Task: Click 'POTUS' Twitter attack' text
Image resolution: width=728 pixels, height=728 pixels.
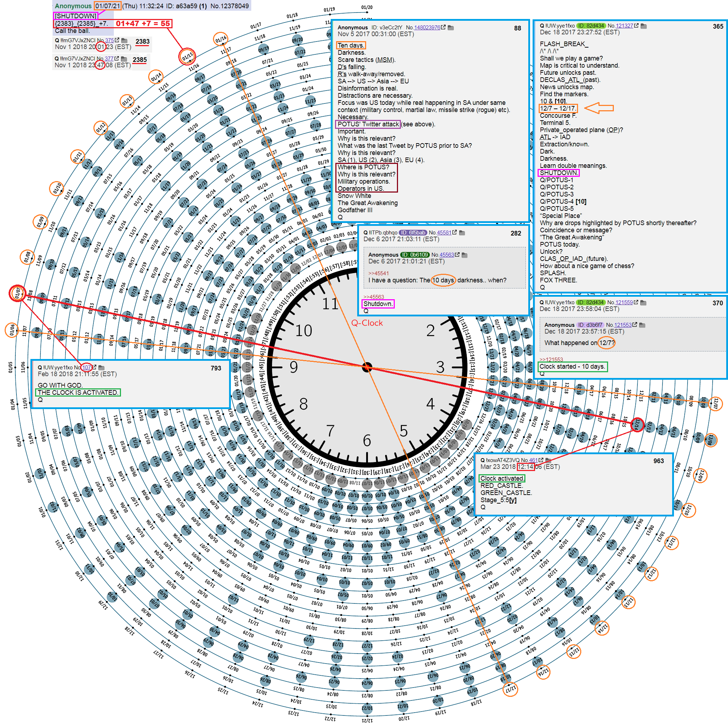Action: pos(368,124)
